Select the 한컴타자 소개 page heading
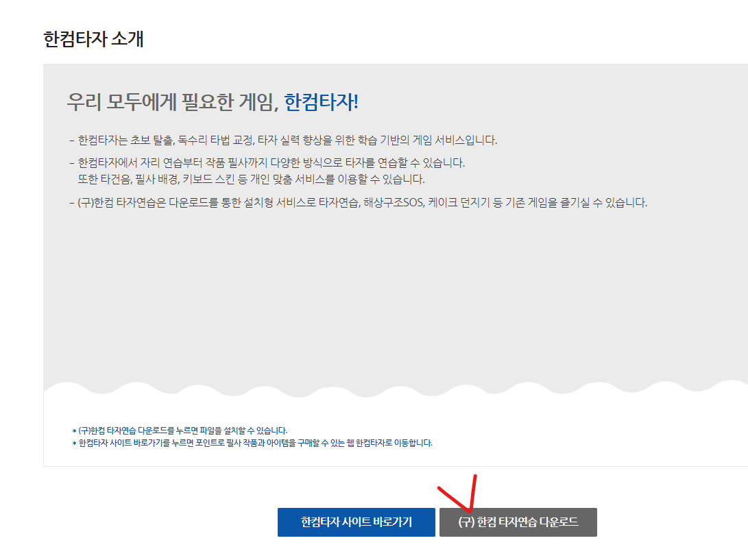 click(x=93, y=38)
